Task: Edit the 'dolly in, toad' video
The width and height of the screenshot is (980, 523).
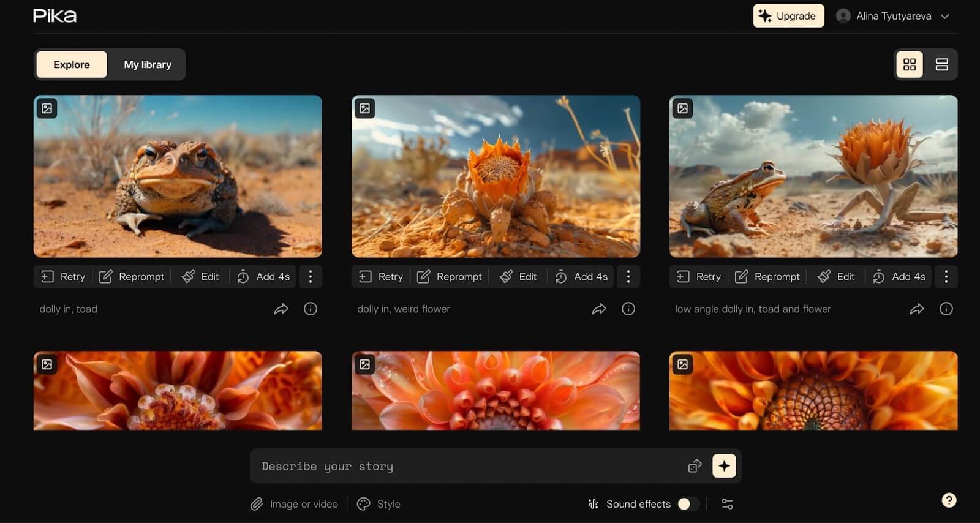Action: 200,277
